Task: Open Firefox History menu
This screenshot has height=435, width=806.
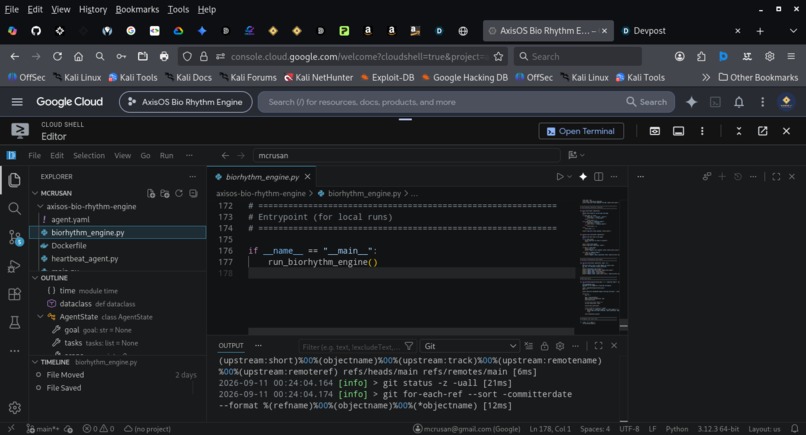Action: (x=93, y=9)
